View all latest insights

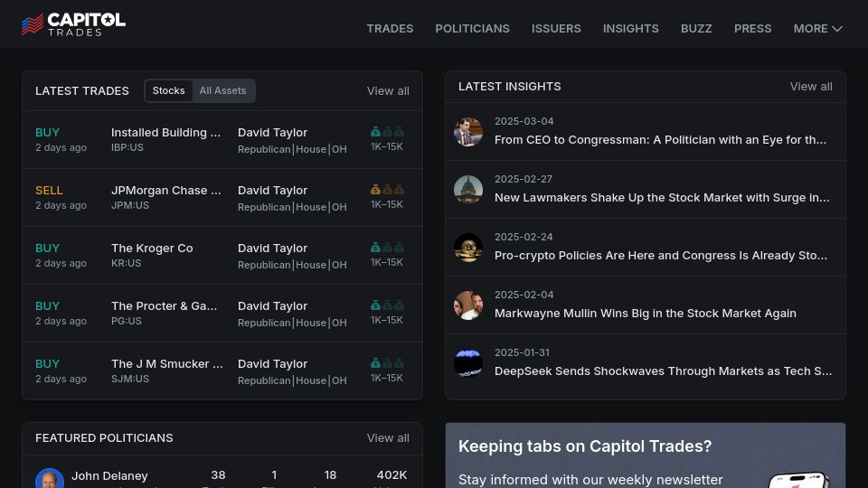point(811,87)
